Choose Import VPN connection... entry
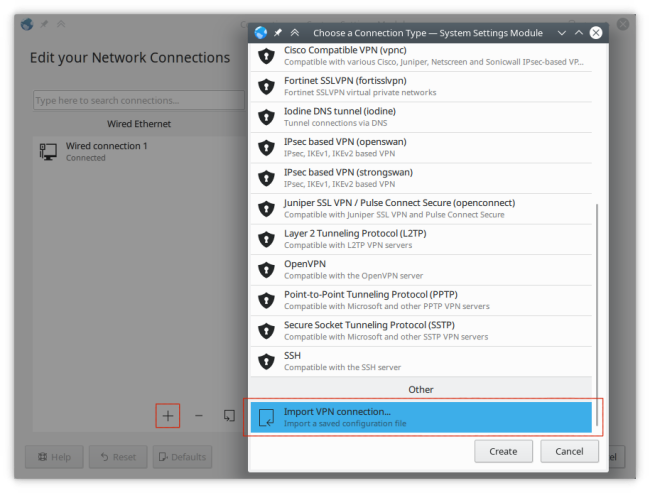 coord(421,417)
